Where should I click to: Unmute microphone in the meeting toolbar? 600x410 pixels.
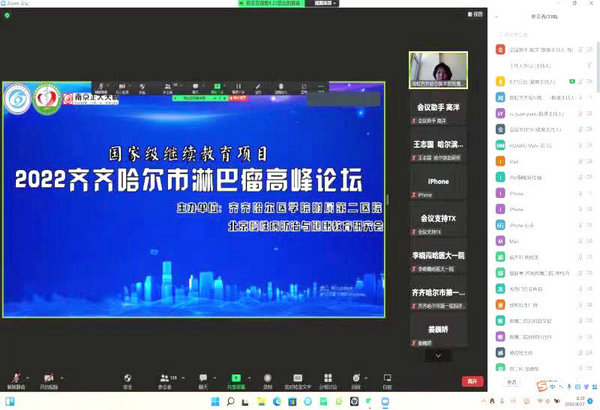pos(15,378)
